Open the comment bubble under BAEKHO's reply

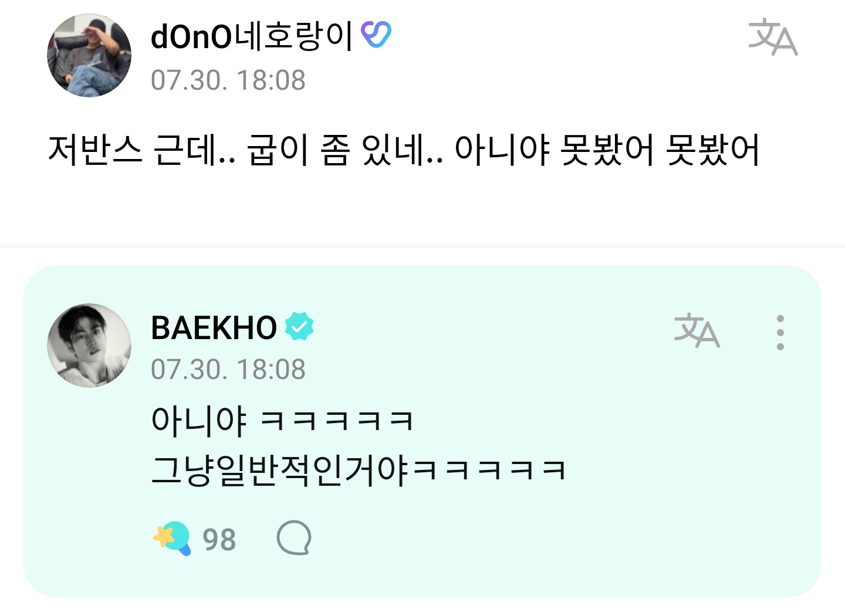pyautogui.click(x=293, y=538)
